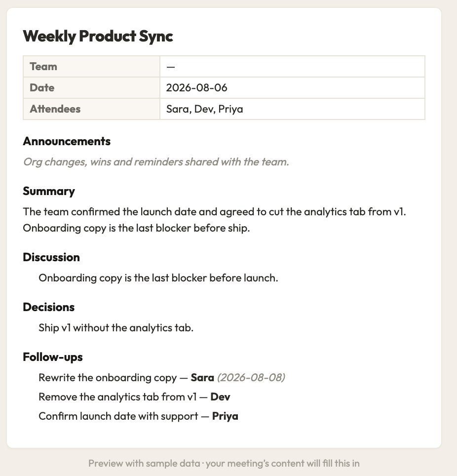Viewport: 457px width, 476px height.
Task: Click the Decisions section heading
Action: pyautogui.click(x=48, y=307)
